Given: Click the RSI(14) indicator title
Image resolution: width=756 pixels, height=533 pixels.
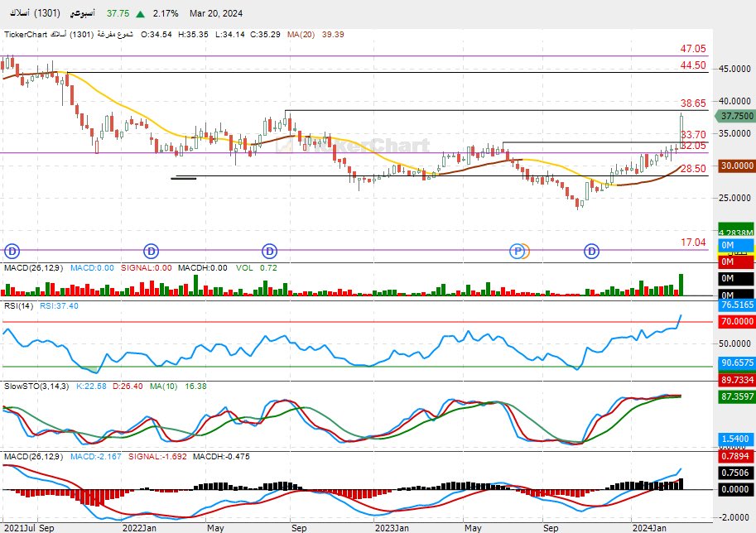Looking at the screenshot, I should click(19, 306).
